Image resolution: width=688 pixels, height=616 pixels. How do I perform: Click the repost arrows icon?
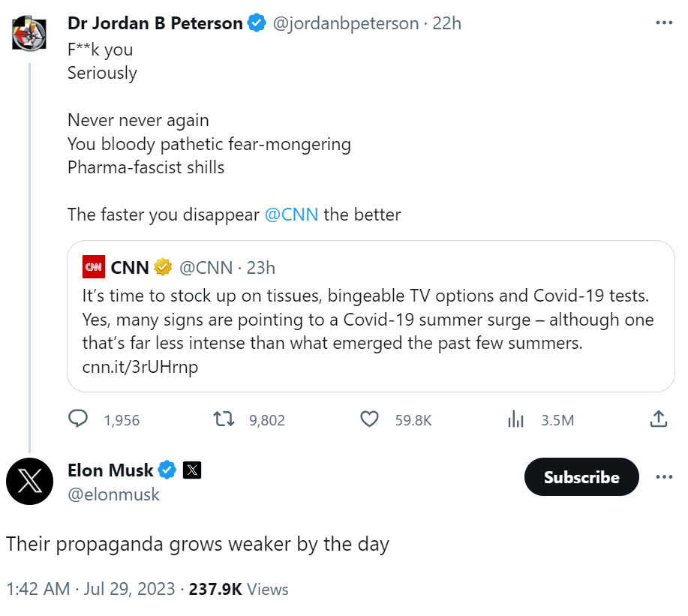click(224, 419)
